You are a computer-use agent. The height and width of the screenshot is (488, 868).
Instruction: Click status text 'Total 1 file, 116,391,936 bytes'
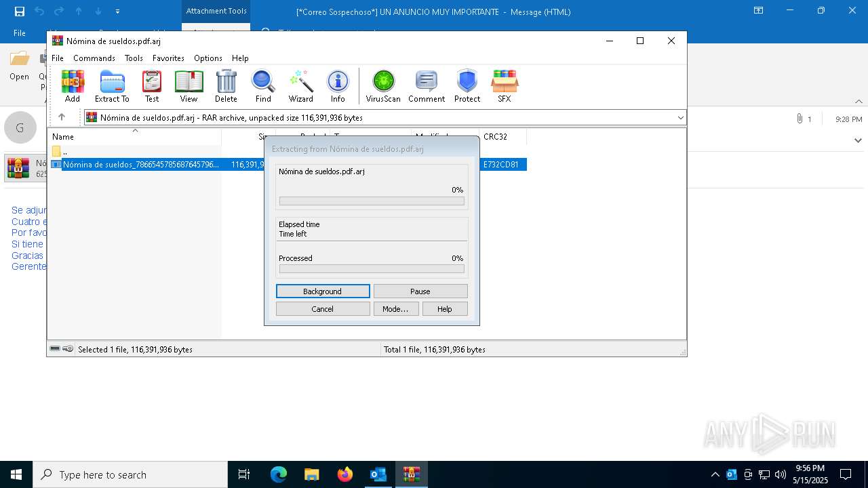[x=435, y=350]
